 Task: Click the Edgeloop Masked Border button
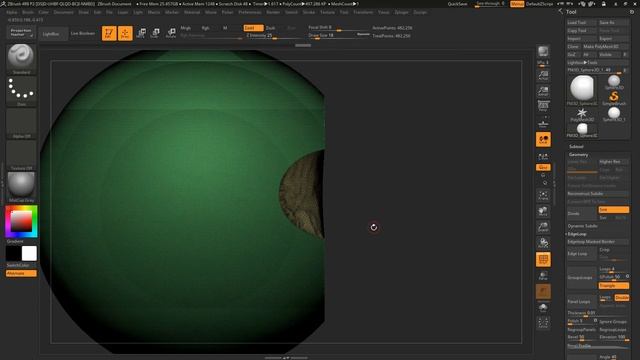[598, 242]
